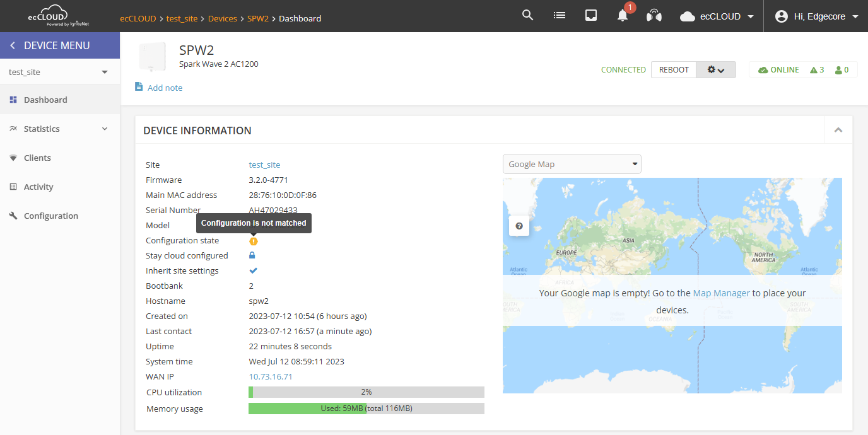This screenshot has height=435, width=868.
Task: Click the Stay cloud configured lock icon
Action: coord(252,255)
